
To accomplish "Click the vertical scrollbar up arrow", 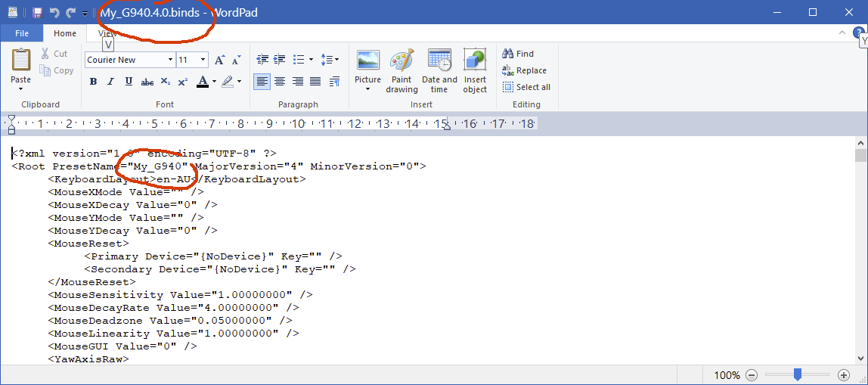I will (x=862, y=142).
